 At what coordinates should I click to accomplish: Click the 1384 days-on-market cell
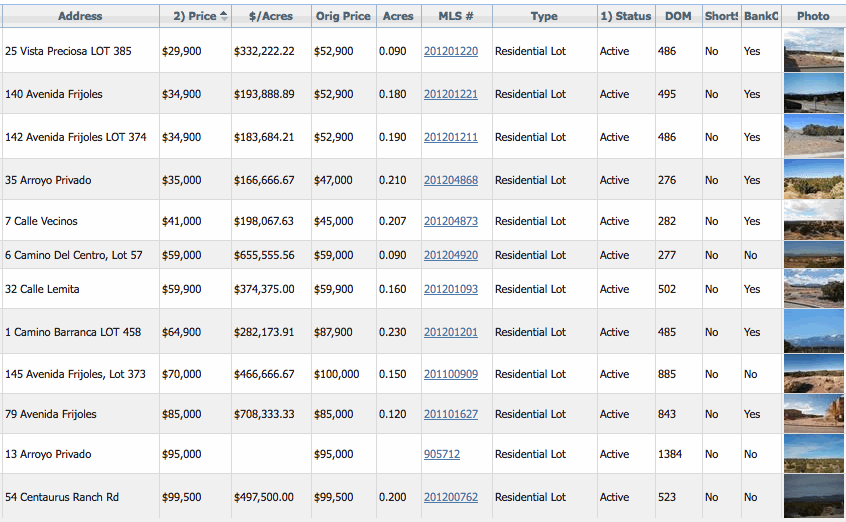tap(670, 454)
